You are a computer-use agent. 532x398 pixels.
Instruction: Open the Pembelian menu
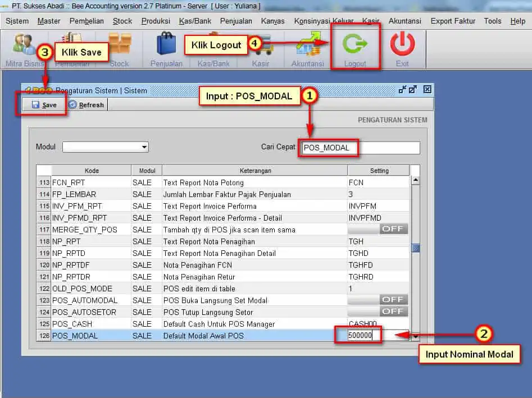click(x=87, y=21)
